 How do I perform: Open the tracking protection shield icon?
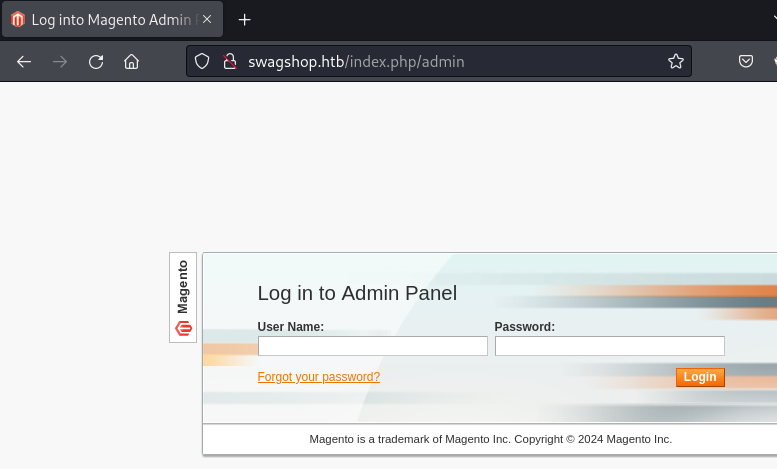pyautogui.click(x=202, y=61)
